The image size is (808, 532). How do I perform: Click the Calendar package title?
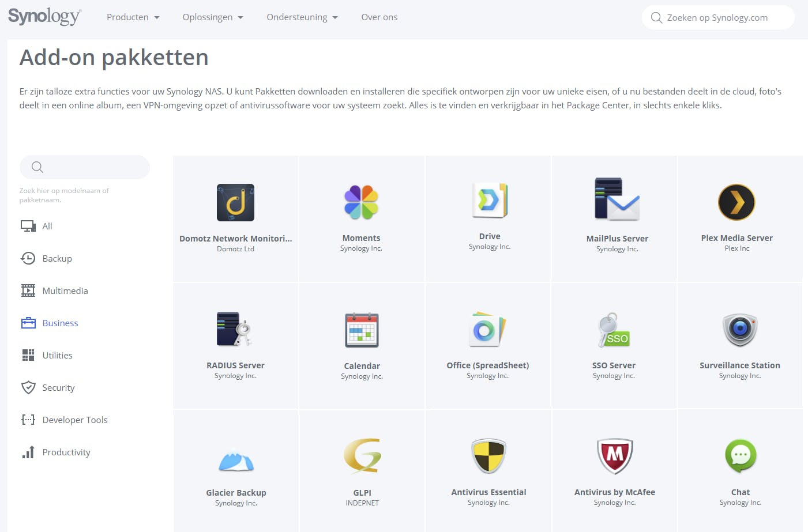[x=362, y=365]
